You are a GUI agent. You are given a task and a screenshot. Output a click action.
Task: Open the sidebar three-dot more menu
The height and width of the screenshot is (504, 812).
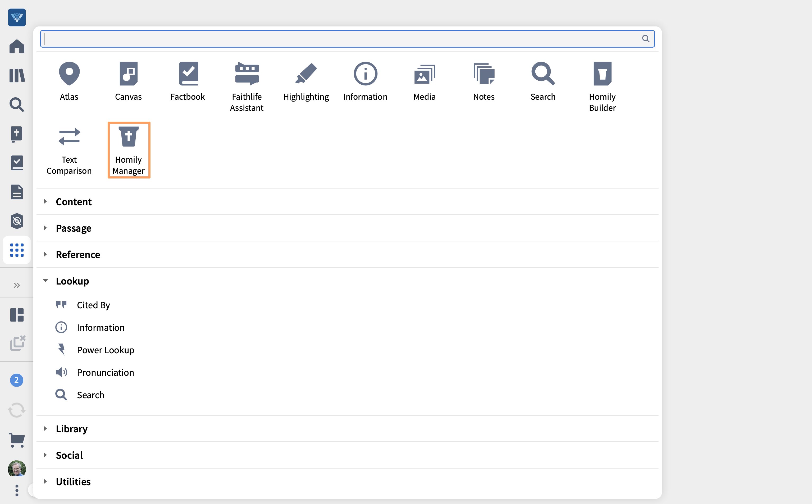point(17,490)
